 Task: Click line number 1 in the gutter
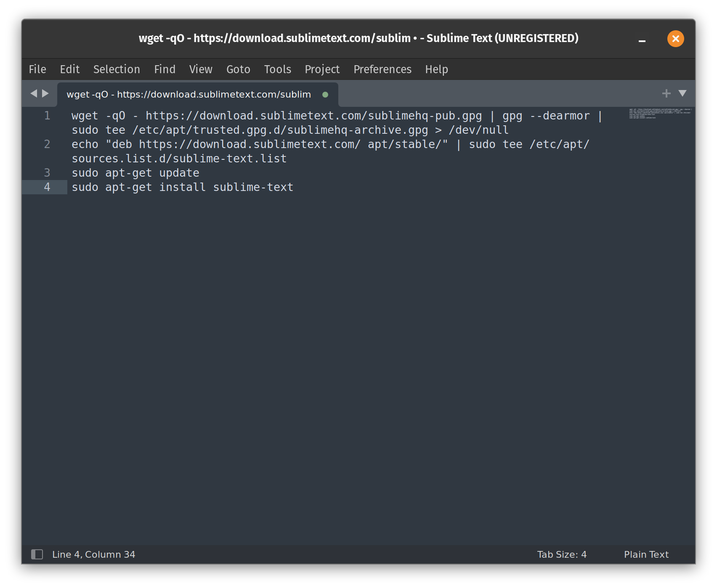click(x=47, y=116)
